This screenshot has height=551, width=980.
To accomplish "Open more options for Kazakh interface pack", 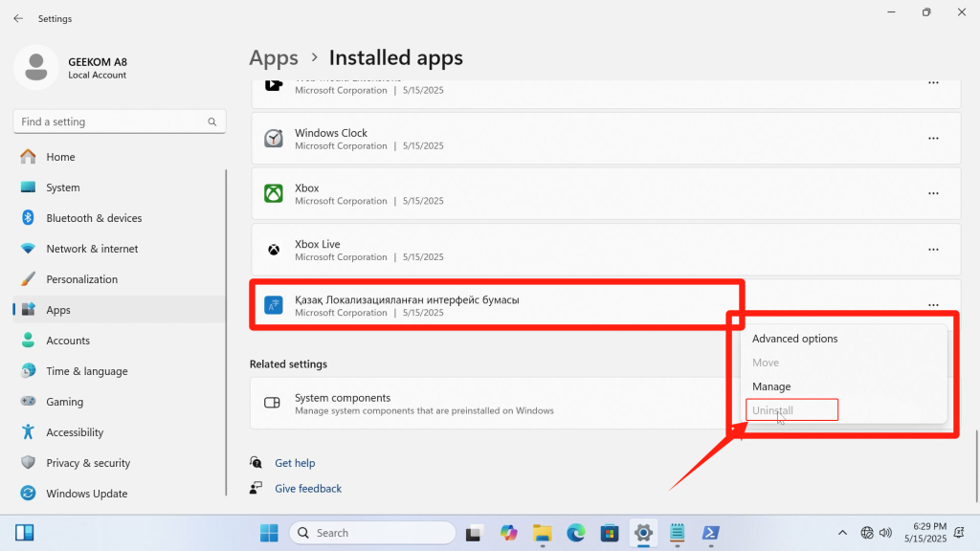I will click(x=933, y=305).
